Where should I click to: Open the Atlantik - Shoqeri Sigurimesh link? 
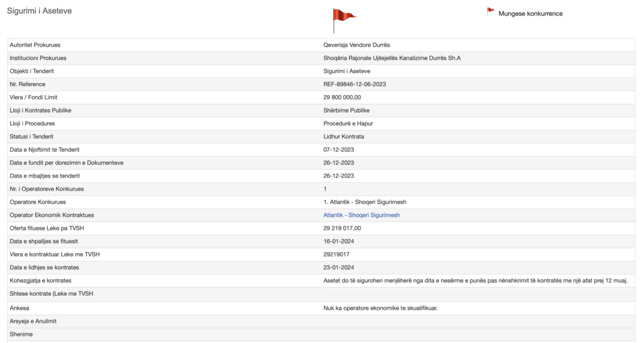(362, 215)
